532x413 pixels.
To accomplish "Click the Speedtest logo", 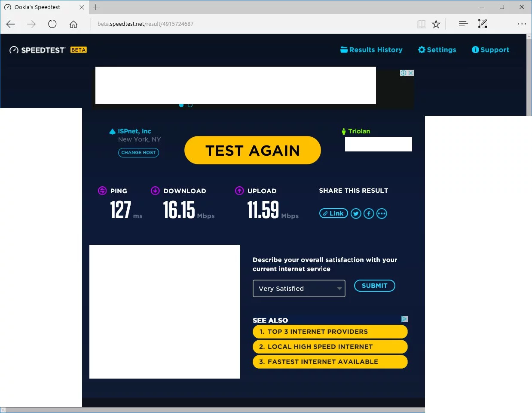I will (x=37, y=50).
